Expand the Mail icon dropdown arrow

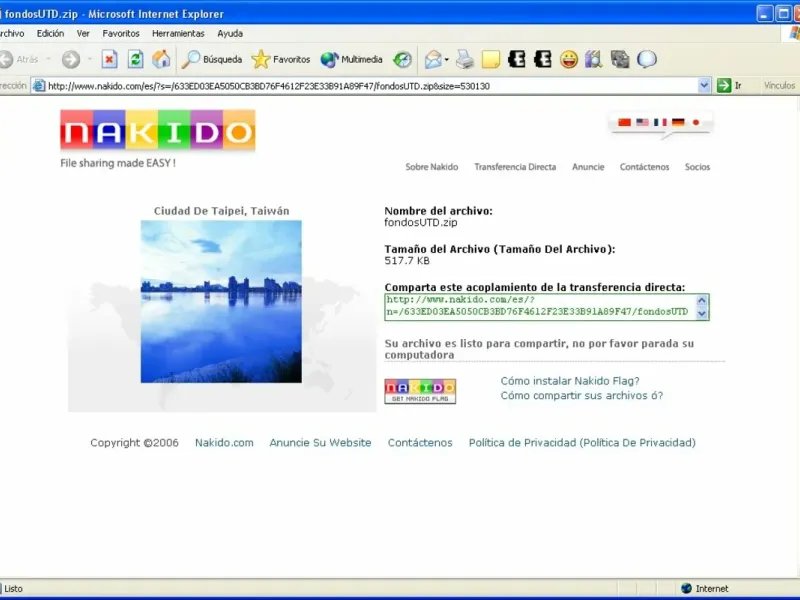click(x=447, y=60)
